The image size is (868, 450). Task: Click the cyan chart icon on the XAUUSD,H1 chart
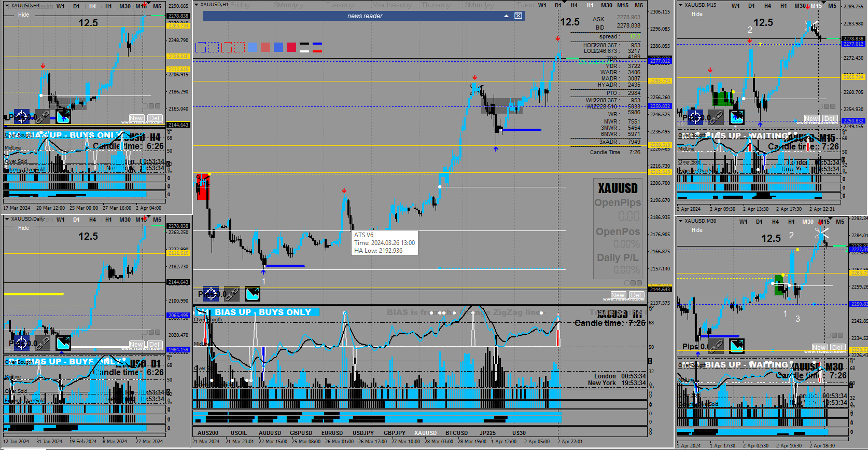(x=253, y=294)
